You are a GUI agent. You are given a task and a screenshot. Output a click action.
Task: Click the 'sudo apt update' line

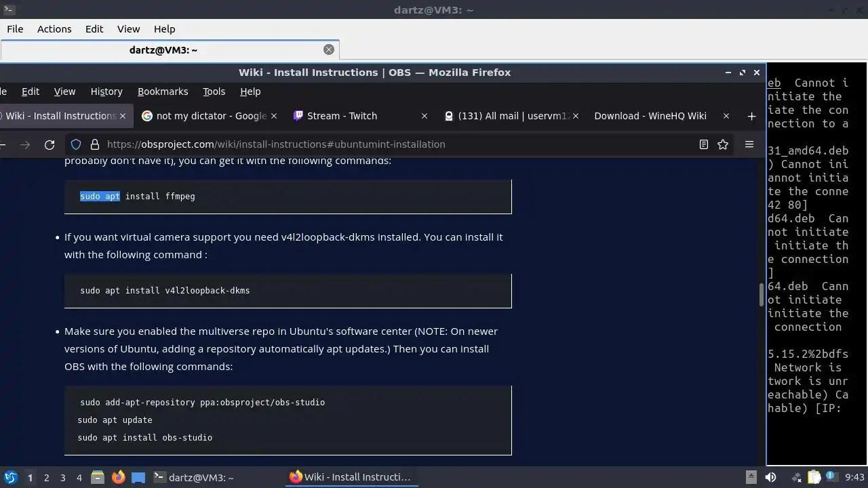tap(115, 420)
